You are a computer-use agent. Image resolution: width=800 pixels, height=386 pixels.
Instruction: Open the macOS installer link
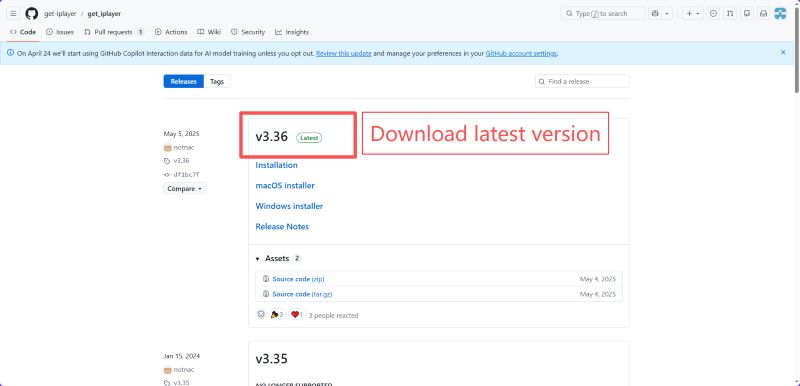tap(285, 186)
